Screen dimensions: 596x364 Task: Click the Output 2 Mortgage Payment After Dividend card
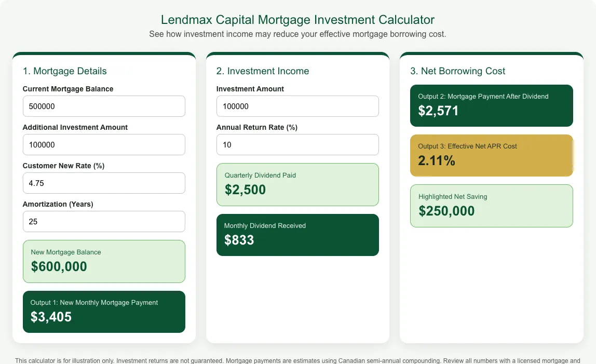pyautogui.click(x=492, y=106)
